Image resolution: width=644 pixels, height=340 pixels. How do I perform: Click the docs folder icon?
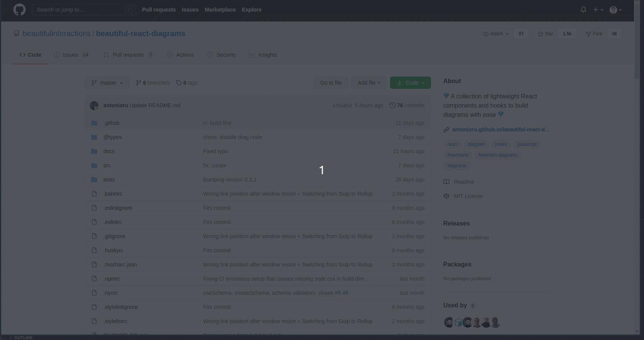94,151
